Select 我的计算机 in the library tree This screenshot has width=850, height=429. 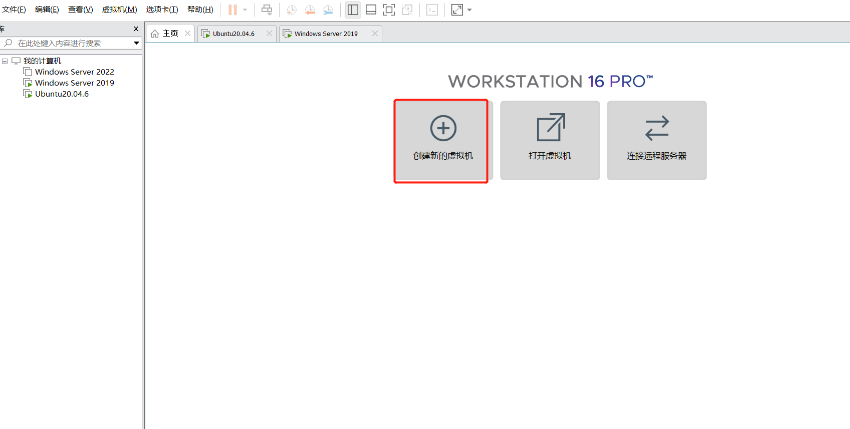point(42,61)
